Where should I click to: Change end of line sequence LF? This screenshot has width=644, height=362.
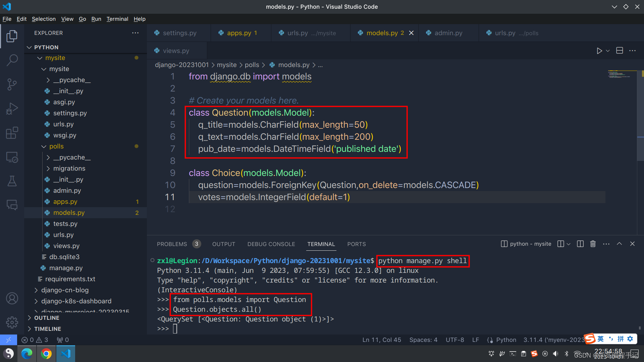tap(475, 340)
